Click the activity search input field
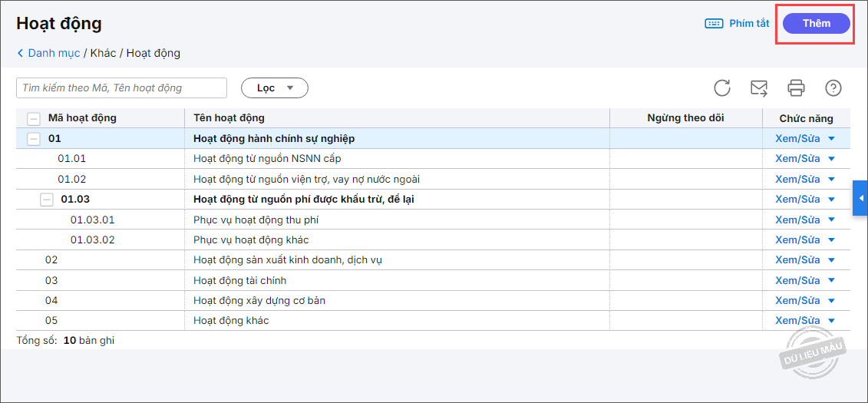The width and height of the screenshot is (868, 403). tap(121, 88)
